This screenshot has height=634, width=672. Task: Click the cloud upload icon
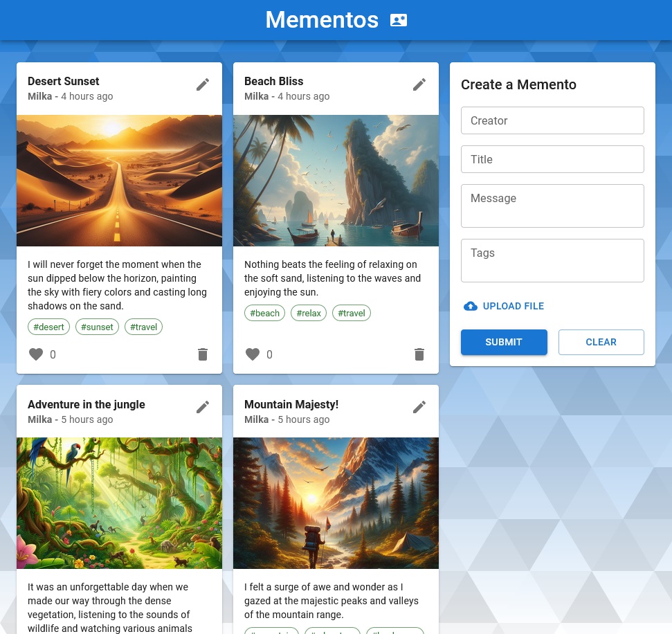(x=471, y=306)
